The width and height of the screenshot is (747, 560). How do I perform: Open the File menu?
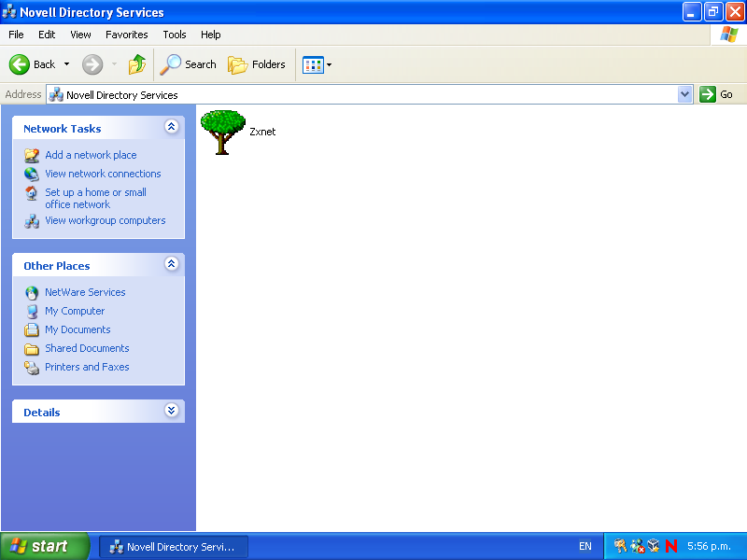click(x=16, y=35)
